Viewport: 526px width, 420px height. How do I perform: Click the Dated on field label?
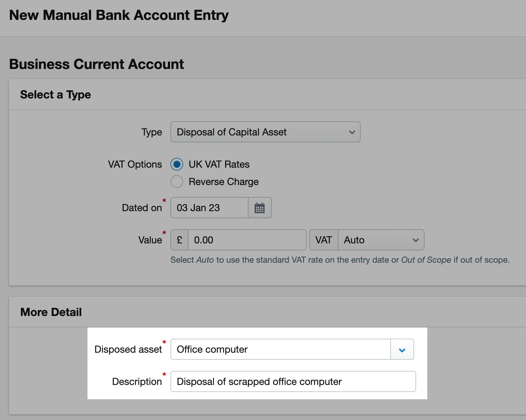pos(142,208)
